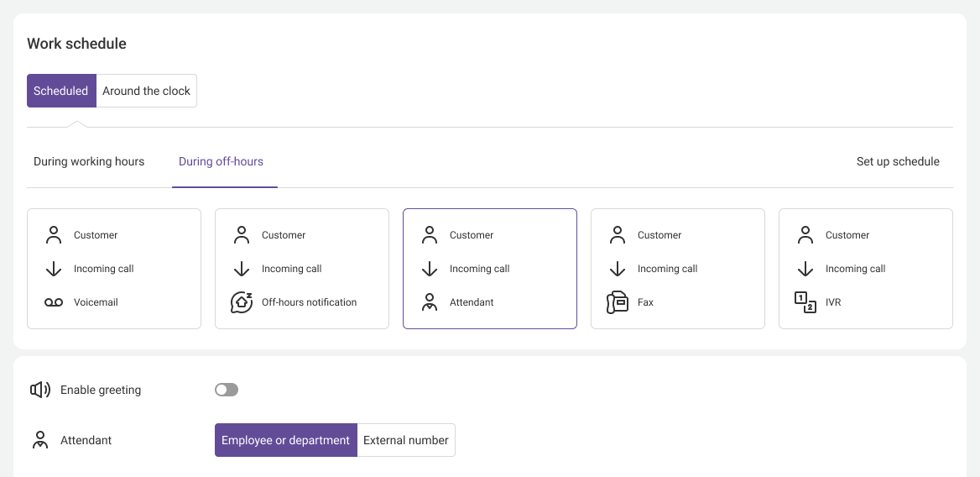Image resolution: width=980 pixels, height=477 pixels.
Task: Choose Employee or department as attendant
Action: 285,440
